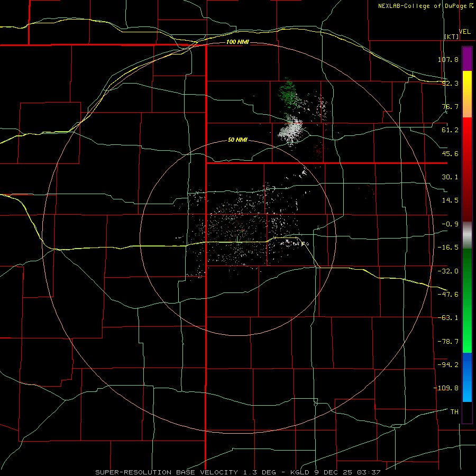
Task: Click the -94.2 velocity scale value
Action: [448, 364]
